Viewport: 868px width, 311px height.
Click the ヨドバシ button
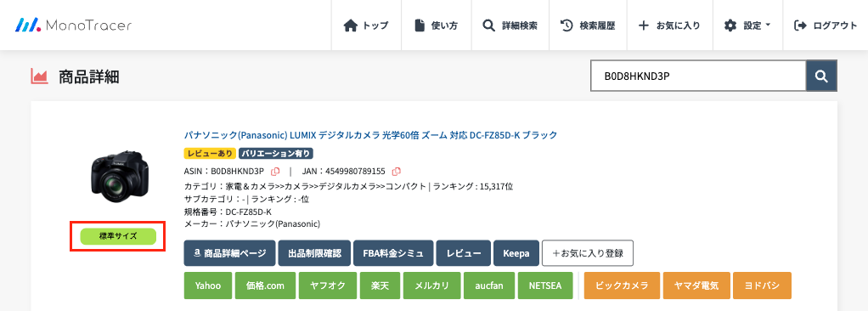(763, 286)
